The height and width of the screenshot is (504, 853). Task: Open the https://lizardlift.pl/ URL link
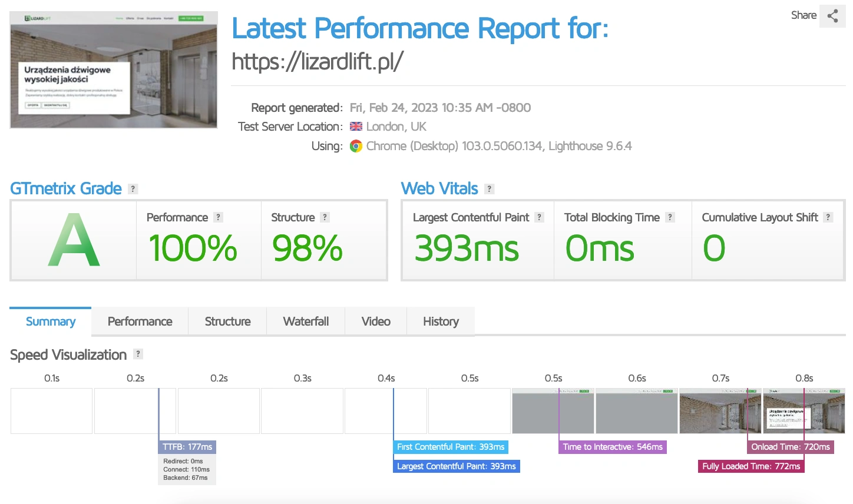tap(318, 61)
